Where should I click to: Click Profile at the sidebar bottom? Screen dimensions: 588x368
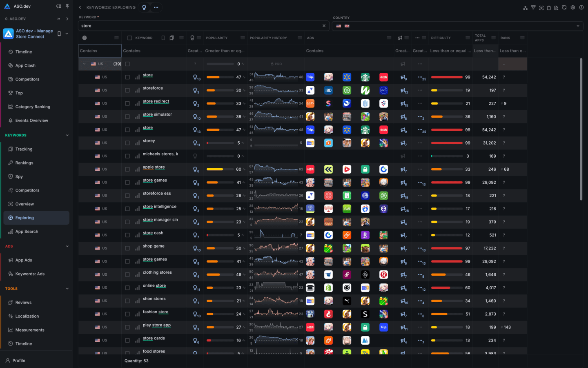tap(19, 361)
